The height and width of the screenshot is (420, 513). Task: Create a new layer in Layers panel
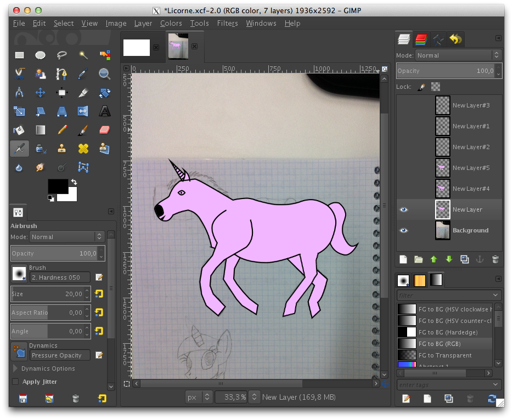(403, 259)
